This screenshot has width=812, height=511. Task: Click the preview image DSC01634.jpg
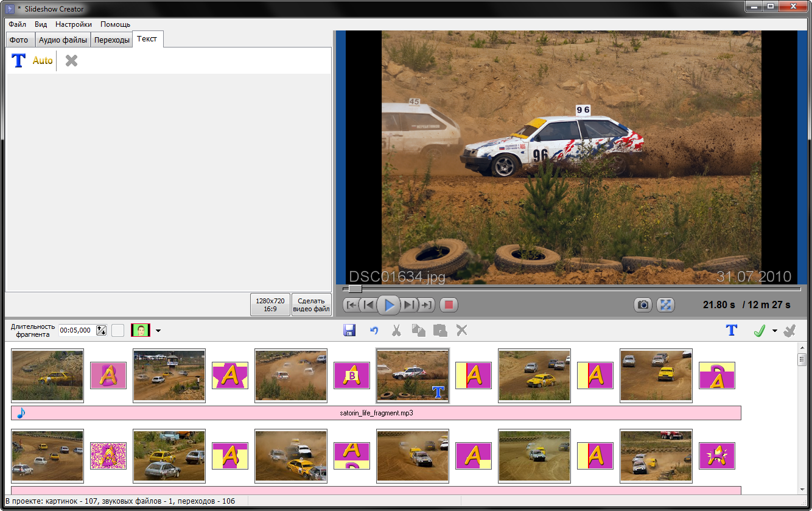[572, 158]
